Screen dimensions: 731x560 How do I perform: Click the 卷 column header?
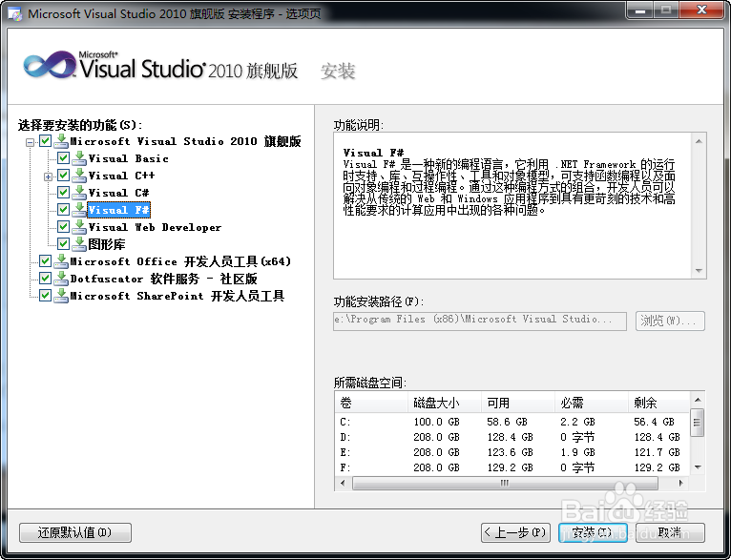pos(371,403)
